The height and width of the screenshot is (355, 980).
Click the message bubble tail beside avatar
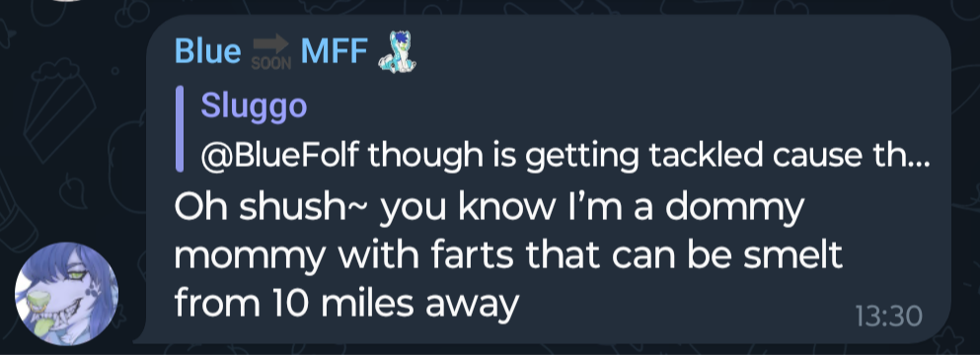[x=142, y=336]
